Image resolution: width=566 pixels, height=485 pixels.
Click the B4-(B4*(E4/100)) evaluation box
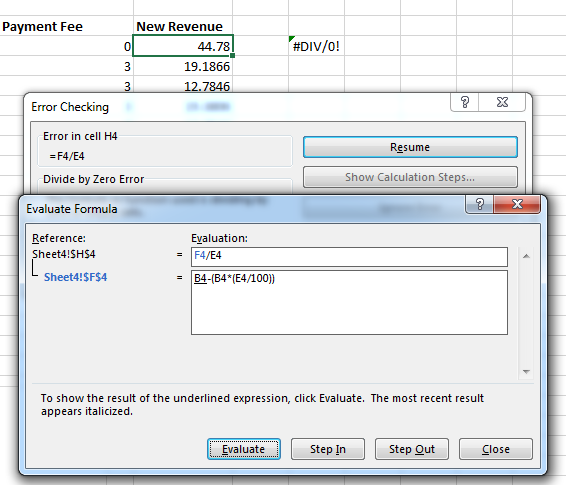point(349,302)
